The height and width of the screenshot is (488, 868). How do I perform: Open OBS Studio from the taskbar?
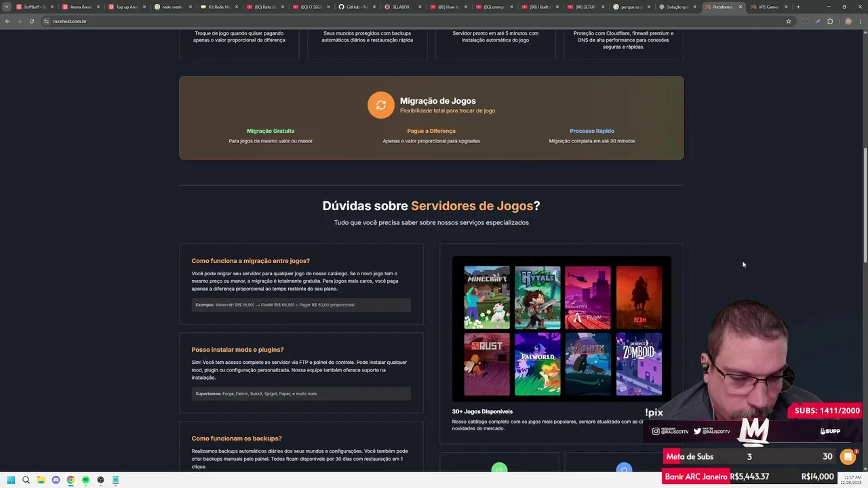point(100,480)
